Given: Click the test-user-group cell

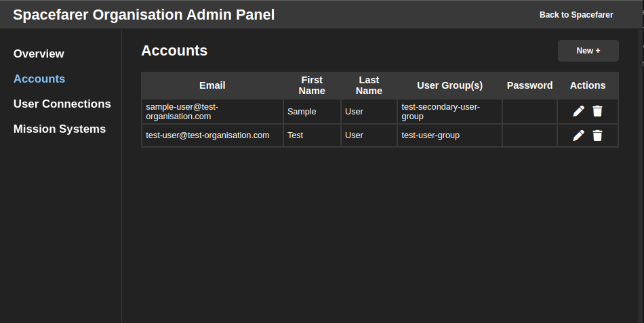Looking at the screenshot, I should 449,135.
